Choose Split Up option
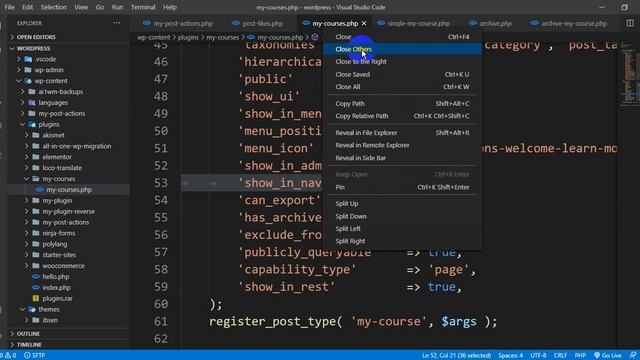Viewport: 640px width, 360px height. (x=402, y=204)
